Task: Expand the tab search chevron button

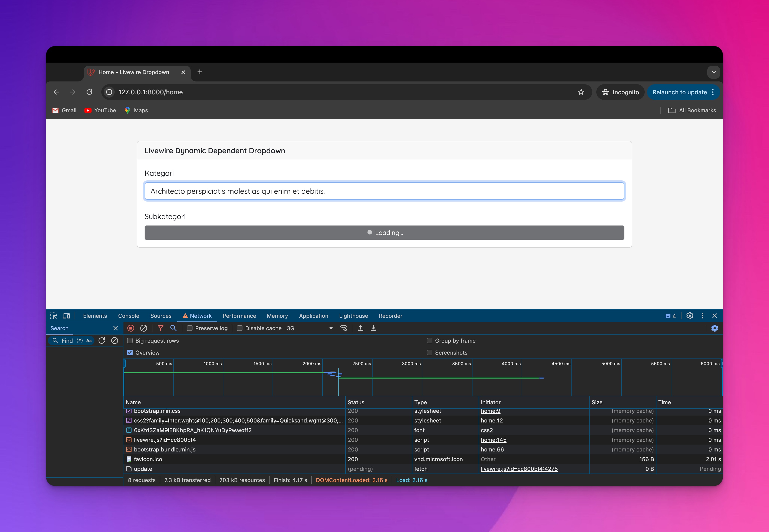Action: point(713,72)
